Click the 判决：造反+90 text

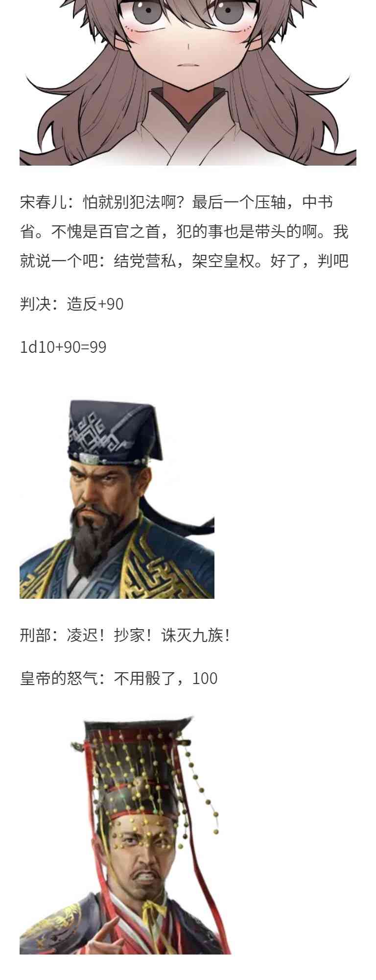71,304
